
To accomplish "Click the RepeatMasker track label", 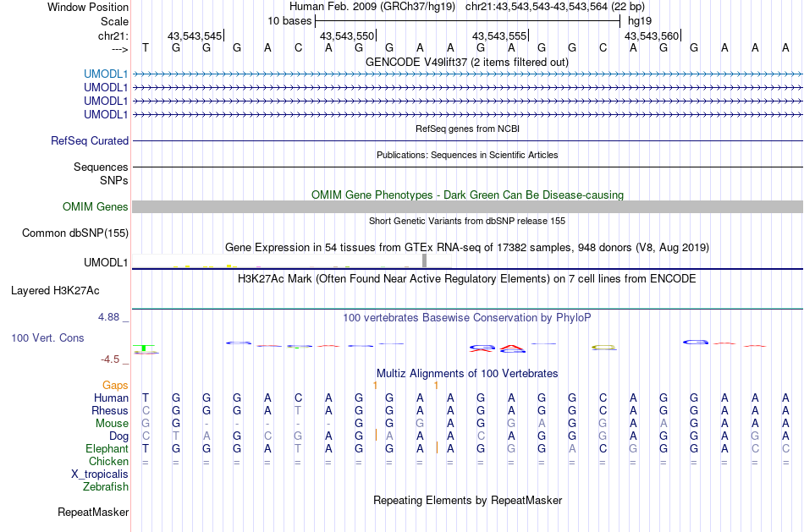I will point(93,512).
